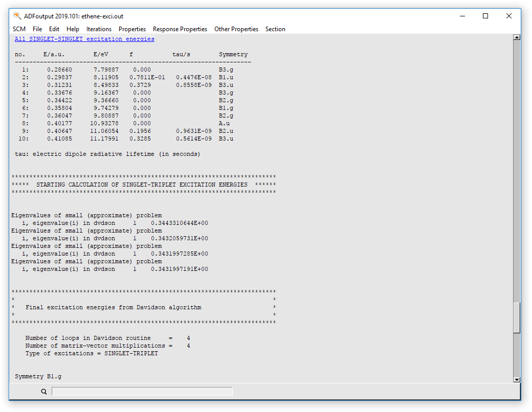Minimize the ADFoutput window

[462, 16]
